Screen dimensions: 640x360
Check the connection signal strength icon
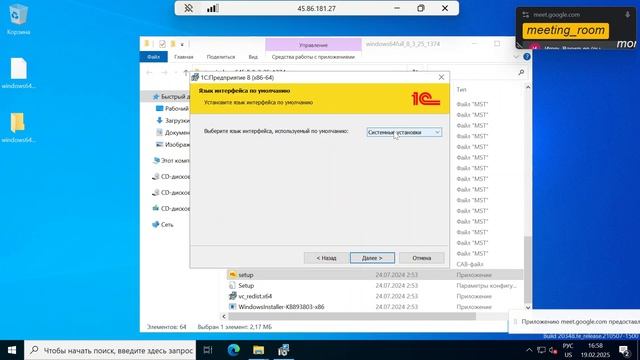[212, 8]
